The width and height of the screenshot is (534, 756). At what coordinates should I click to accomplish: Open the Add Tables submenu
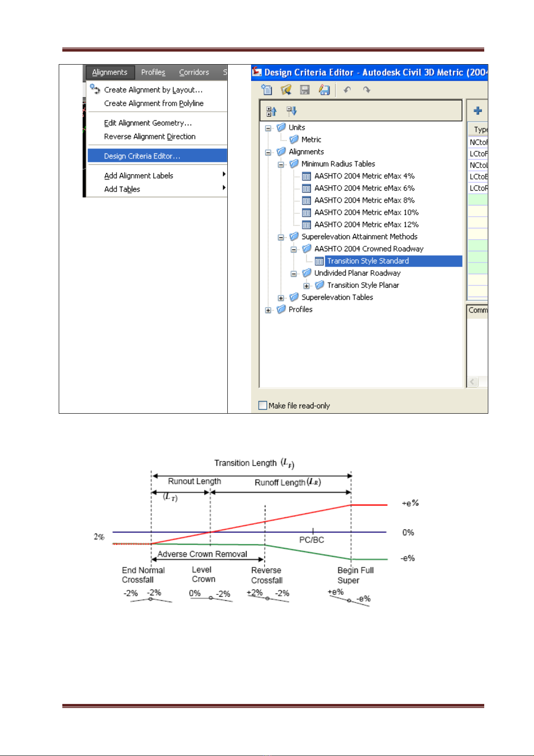157,189
